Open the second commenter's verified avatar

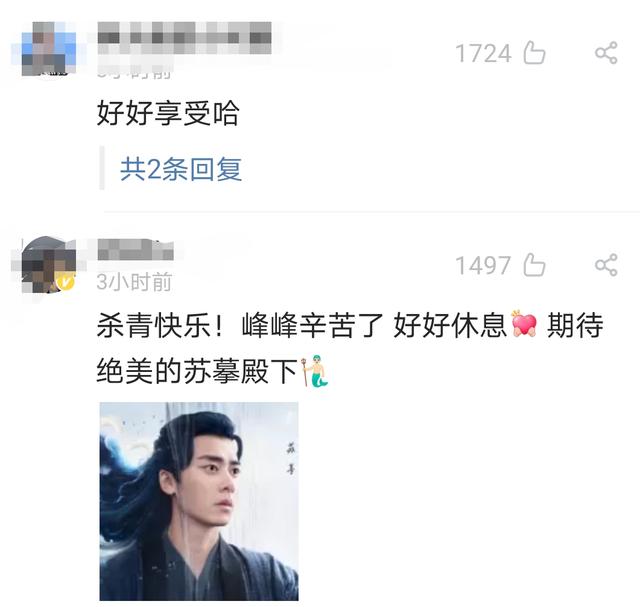[49, 265]
